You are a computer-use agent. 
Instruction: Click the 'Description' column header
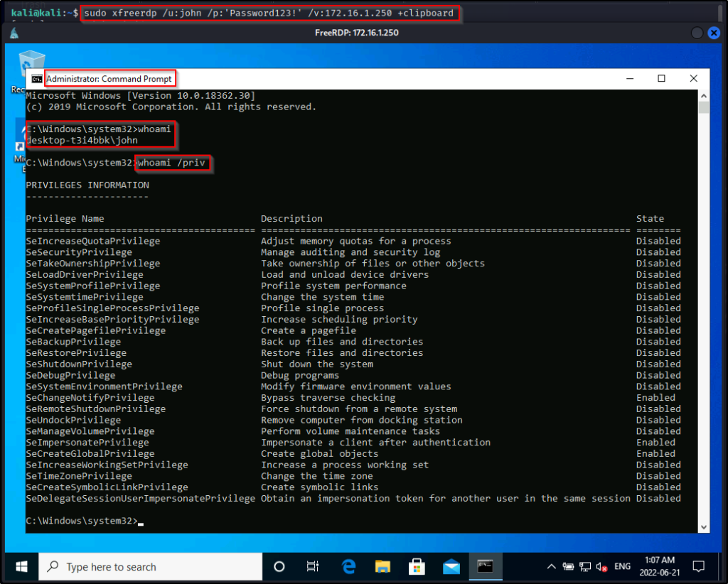[x=291, y=219]
